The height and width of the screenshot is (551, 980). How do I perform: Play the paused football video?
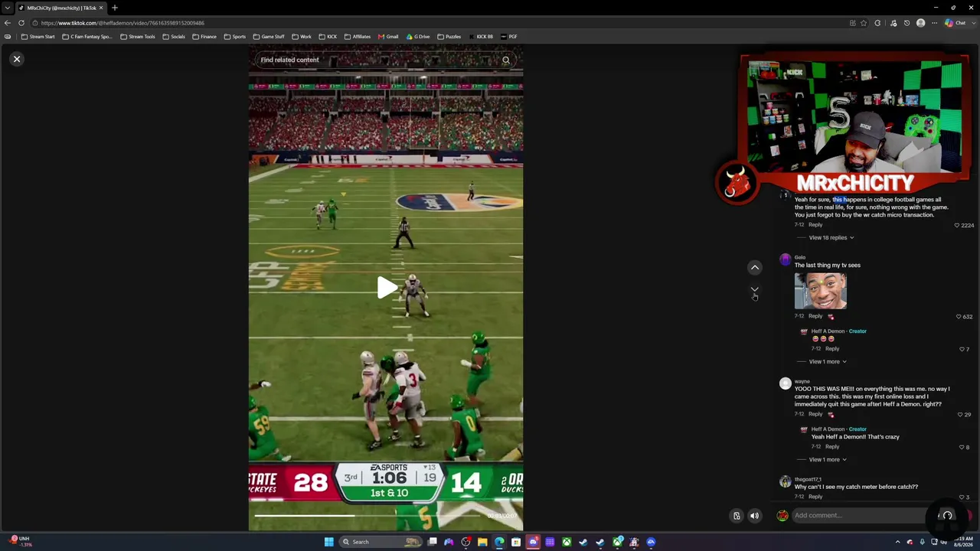pos(387,288)
